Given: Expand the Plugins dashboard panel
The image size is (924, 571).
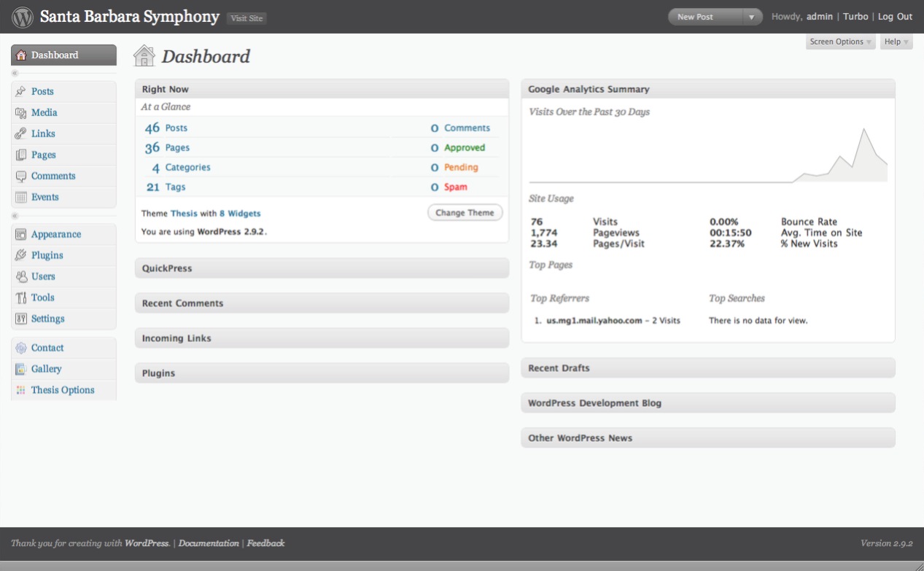Looking at the screenshot, I should [322, 373].
